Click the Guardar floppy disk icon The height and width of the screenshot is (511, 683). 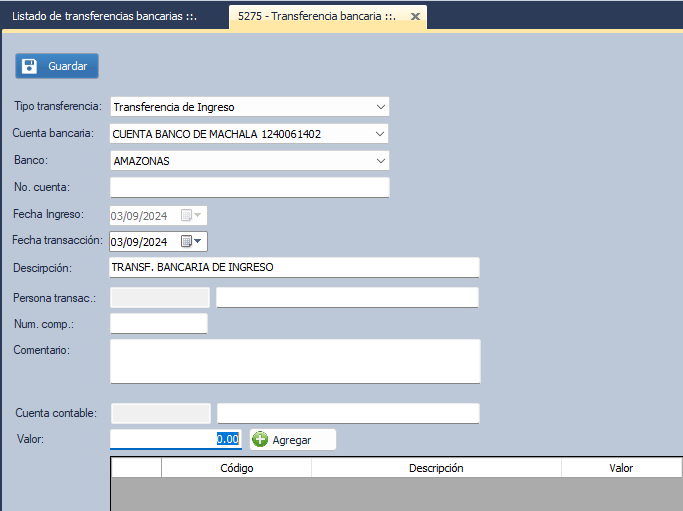pyautogui.click(x=30, y=66)
